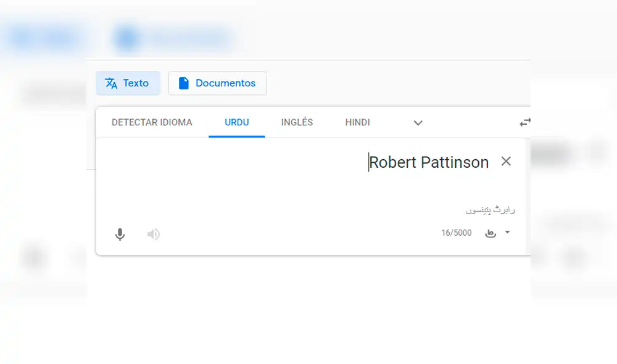Swap the source and target languages
Screen dimensions: 617x364
(x=524, y=122)
